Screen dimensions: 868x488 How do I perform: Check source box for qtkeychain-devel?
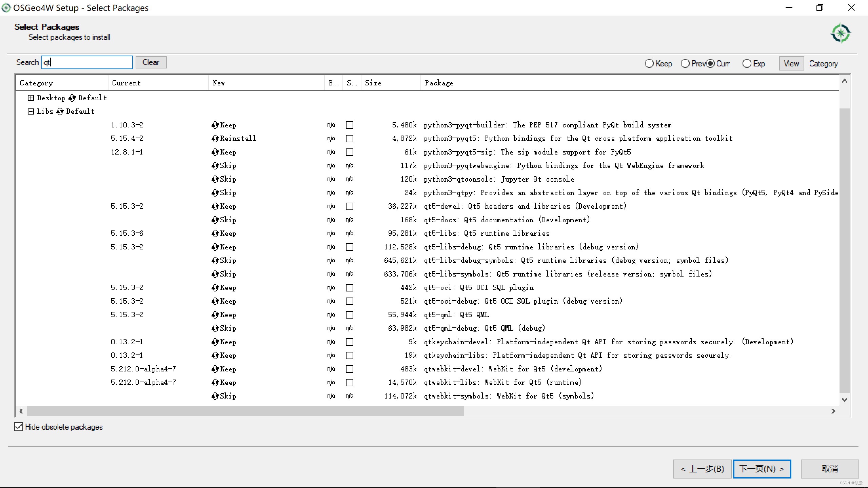pyautogui.click(x=350, y=342)
